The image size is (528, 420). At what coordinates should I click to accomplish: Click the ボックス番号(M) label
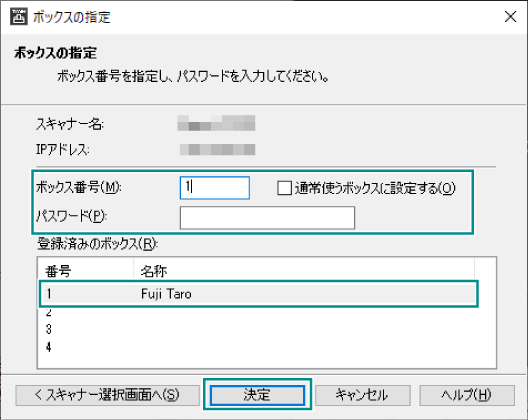[78, 187]
